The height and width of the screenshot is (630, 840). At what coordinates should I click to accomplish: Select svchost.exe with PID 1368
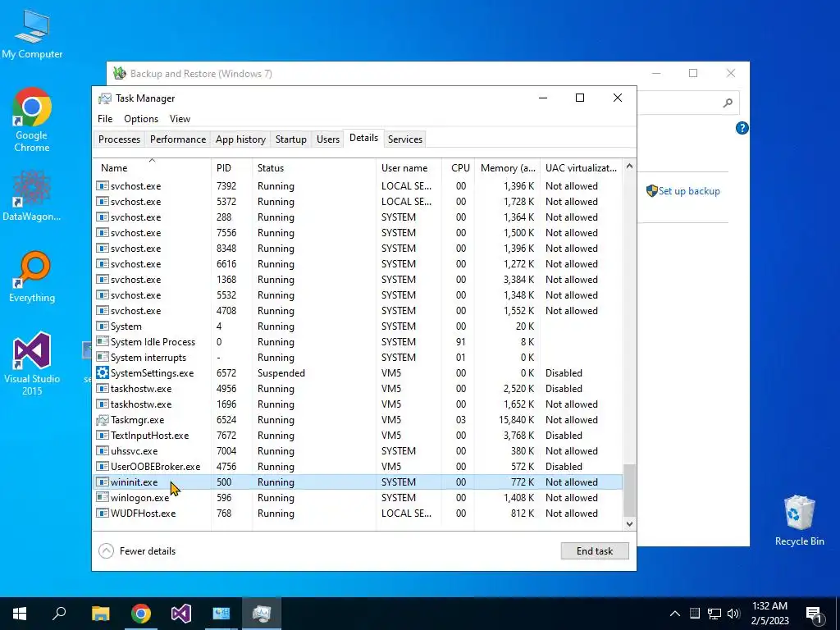358,280
